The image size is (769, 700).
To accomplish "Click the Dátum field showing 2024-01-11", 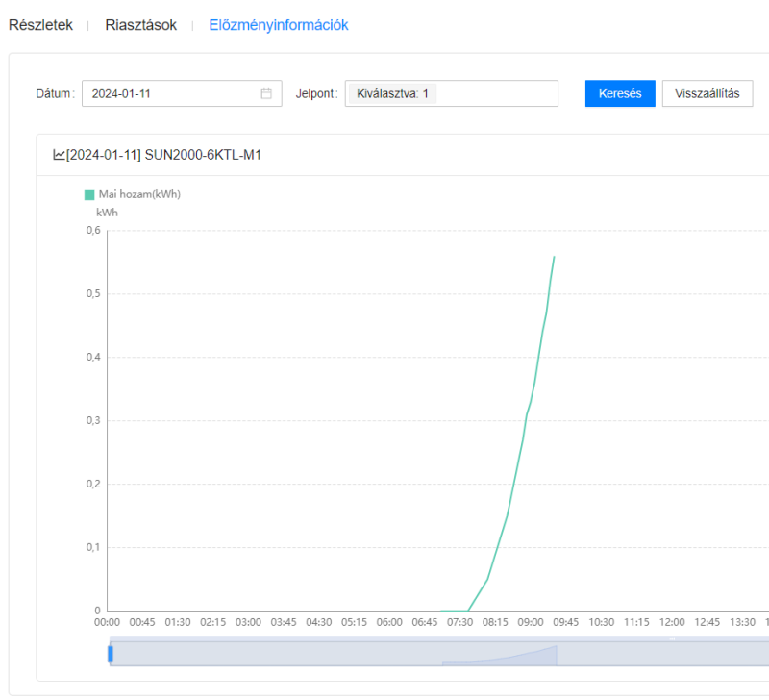I will point(173,93).
